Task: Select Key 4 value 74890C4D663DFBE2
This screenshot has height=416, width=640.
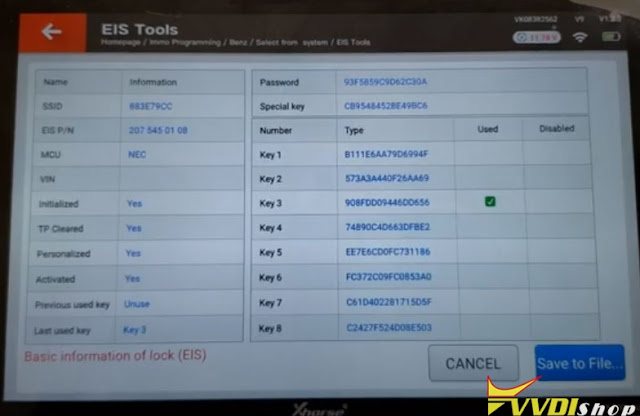Action: pyautogui.click(x=387, y=227)
